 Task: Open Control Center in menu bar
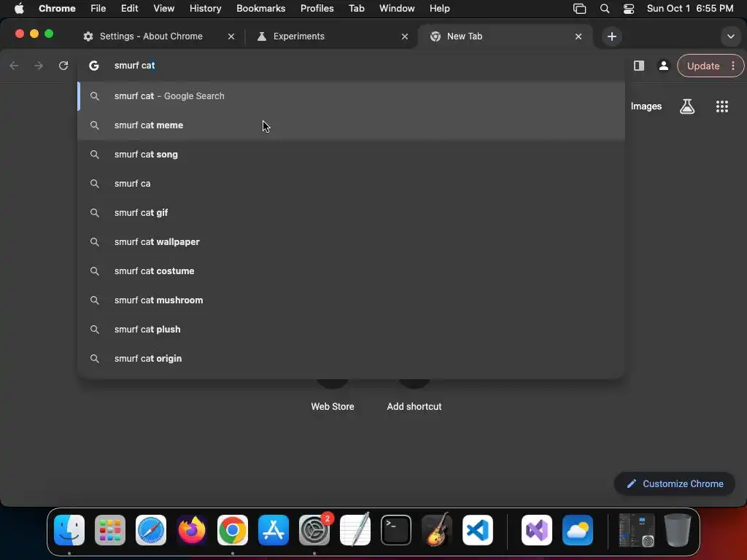click(628, 9)
